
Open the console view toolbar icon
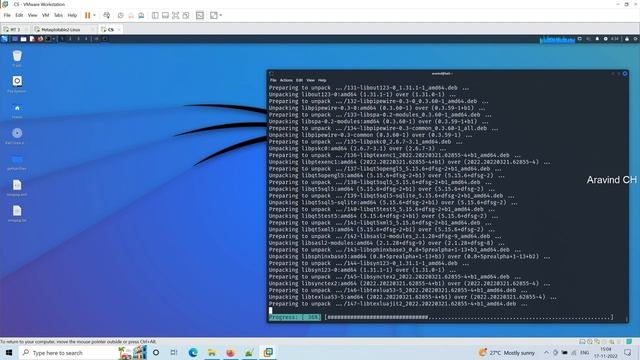click(x=200, y=16)
